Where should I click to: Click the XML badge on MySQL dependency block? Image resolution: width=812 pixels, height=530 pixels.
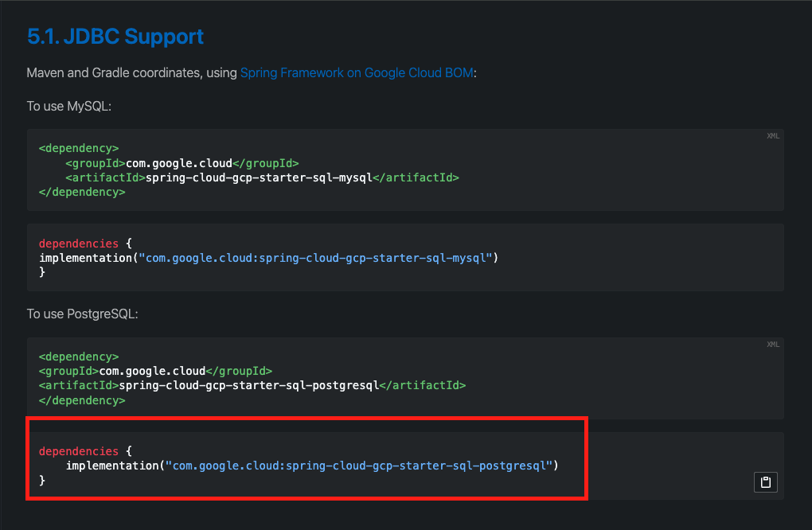click(772, 135)
